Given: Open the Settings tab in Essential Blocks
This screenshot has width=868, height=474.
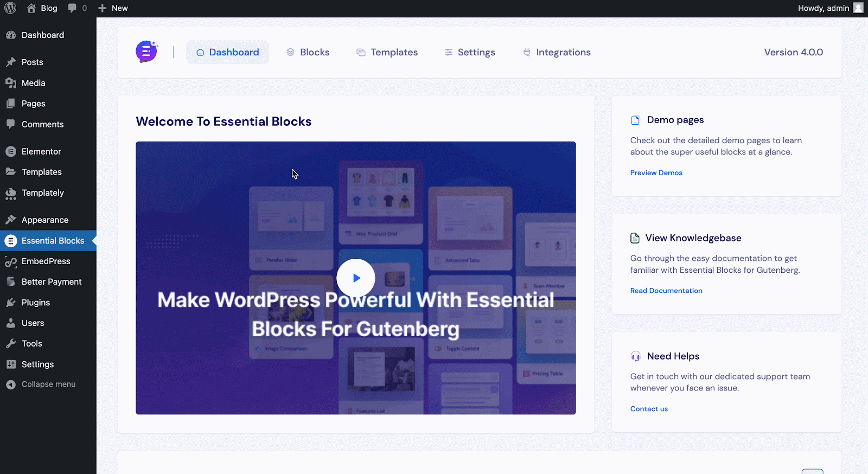Looking at the screenshot, I should (x=470, y=52).
